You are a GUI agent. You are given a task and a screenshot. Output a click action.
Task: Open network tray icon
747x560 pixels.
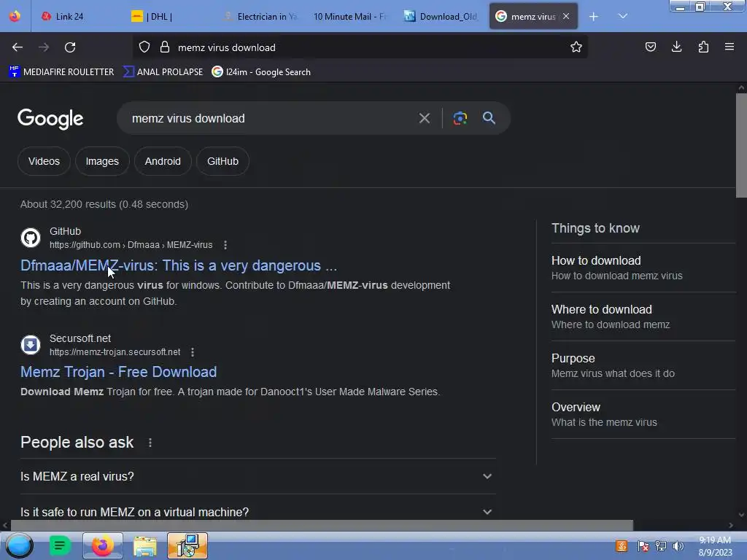(661, 546)
